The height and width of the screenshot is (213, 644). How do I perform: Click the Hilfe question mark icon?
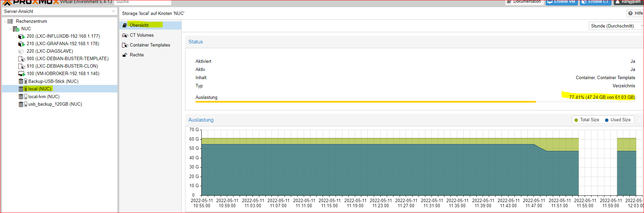pos(630,13)
